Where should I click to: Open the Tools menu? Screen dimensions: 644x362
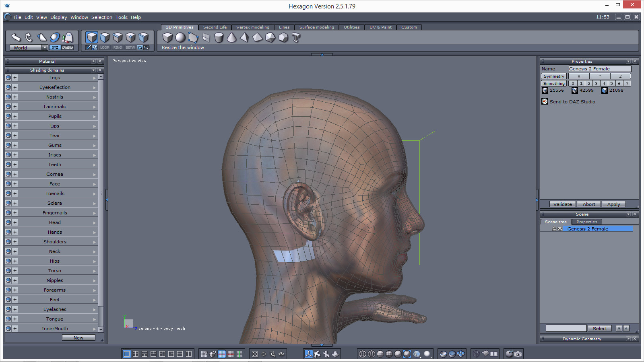click(x=122, y=17)
